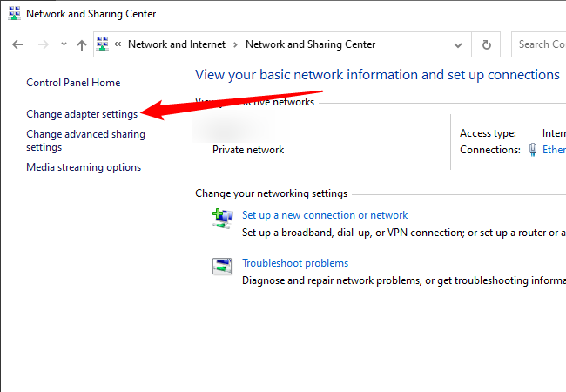The height and width of the screenshot is (392, 566).
Task: Expand the address bar history dropdown
Action: (458, 44)
